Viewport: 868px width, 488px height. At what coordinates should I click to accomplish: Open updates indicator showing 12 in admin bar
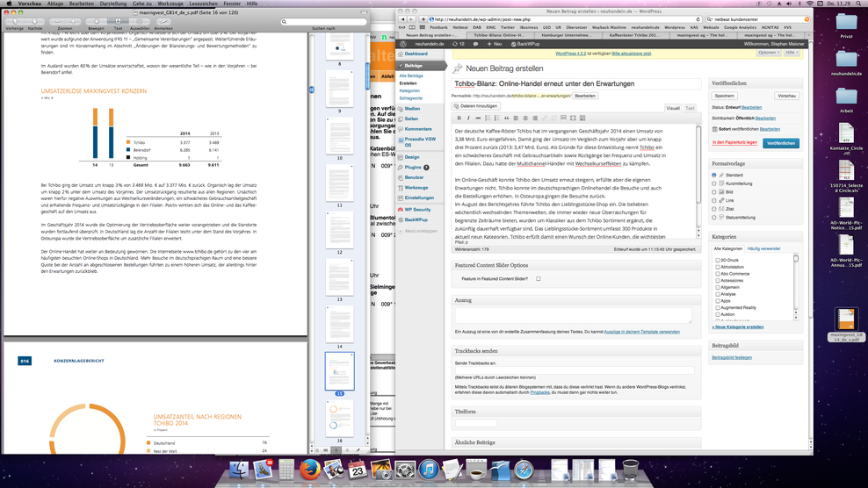[459, 44]
